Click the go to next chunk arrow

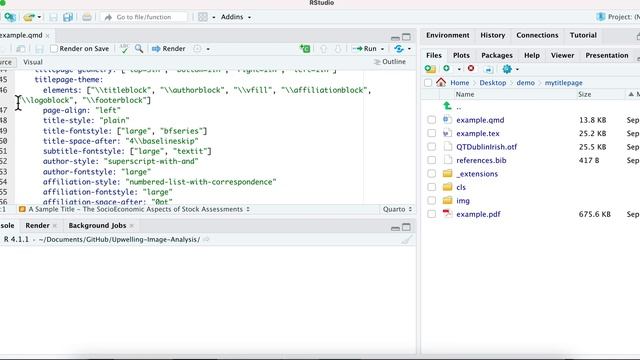[x=338, y=49]
